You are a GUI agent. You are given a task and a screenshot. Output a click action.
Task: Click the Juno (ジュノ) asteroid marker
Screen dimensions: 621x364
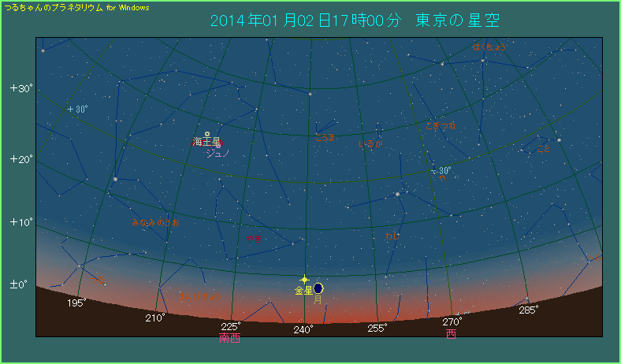tap(217, 145)
